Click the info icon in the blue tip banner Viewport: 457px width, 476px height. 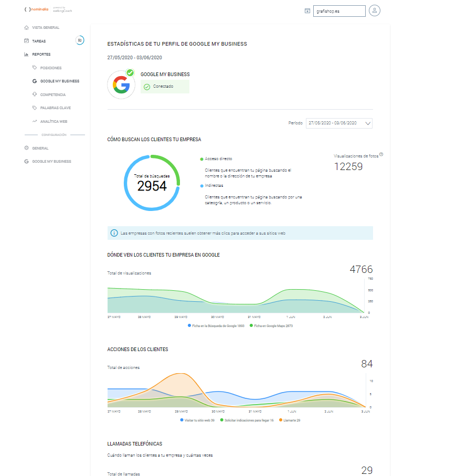[x=114, y=233]
